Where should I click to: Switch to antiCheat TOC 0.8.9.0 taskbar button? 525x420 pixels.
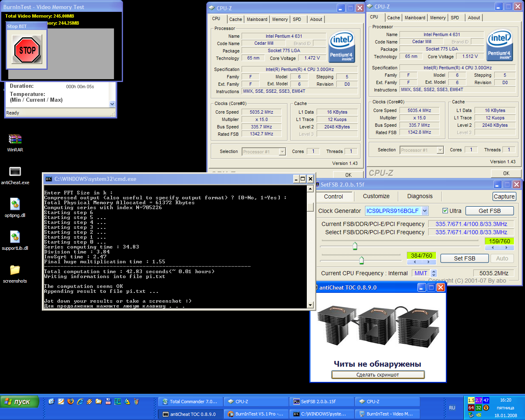point(190,414)
